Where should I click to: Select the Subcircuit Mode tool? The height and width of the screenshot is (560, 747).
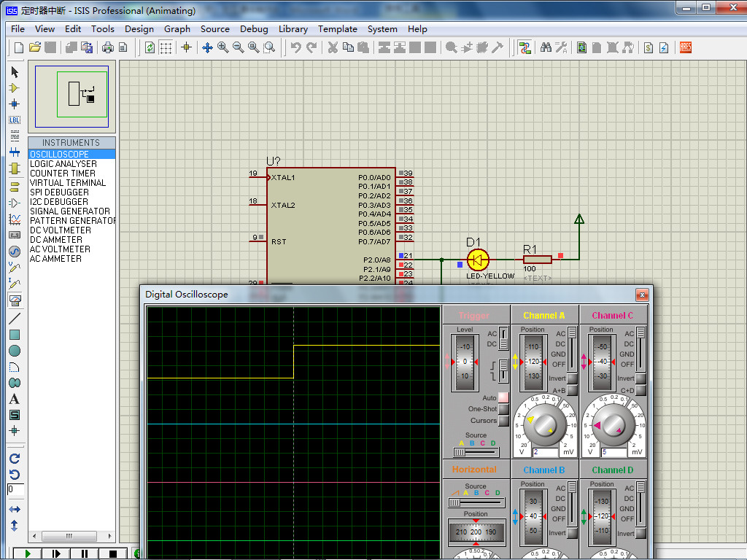coord(15,168)
